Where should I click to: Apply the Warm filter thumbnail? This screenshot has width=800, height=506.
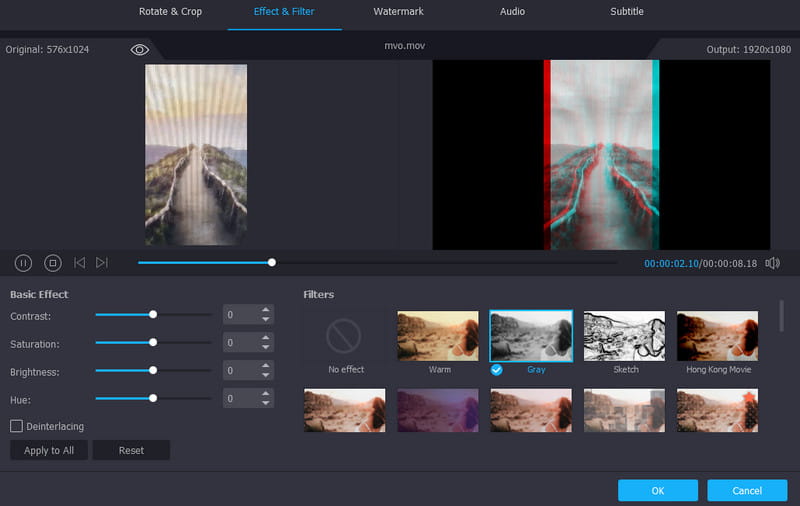(438, 336)
